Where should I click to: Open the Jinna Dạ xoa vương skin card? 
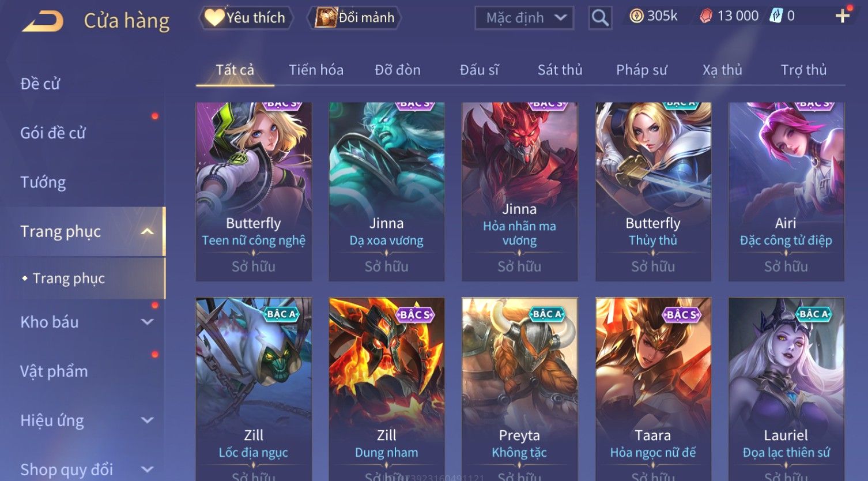point(387,191)
